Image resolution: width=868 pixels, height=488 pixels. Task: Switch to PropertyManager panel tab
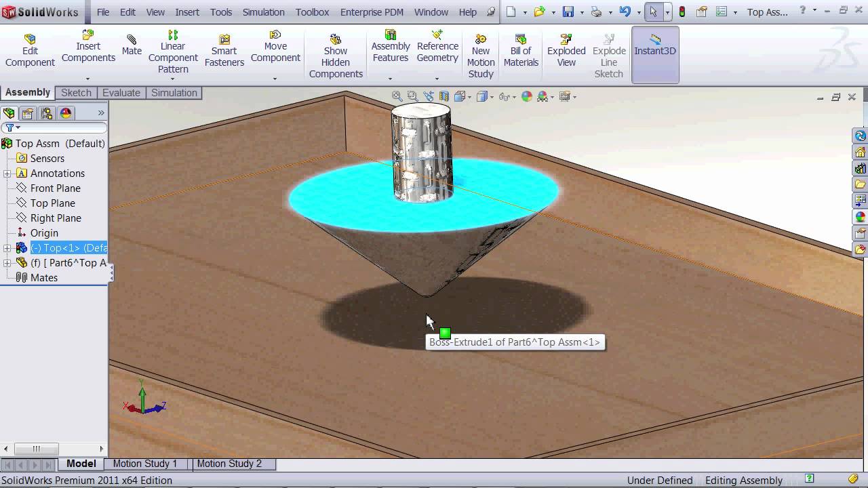[27, 113]
